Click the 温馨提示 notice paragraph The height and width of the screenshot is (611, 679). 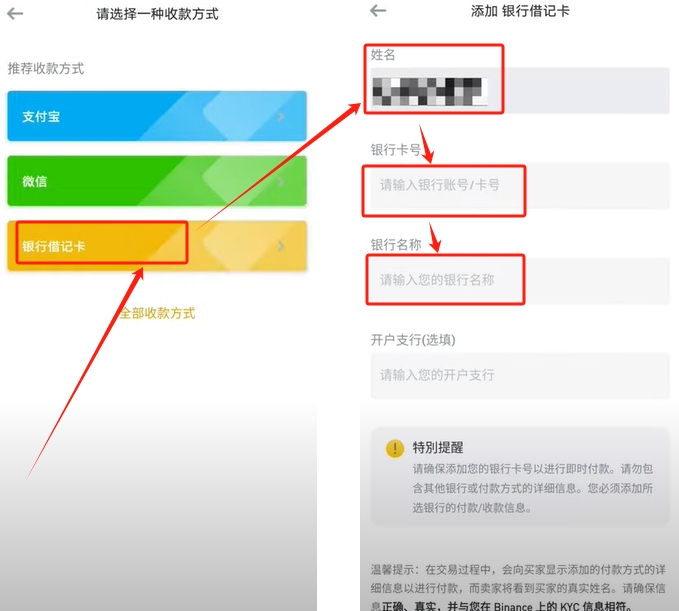(518, 588)
